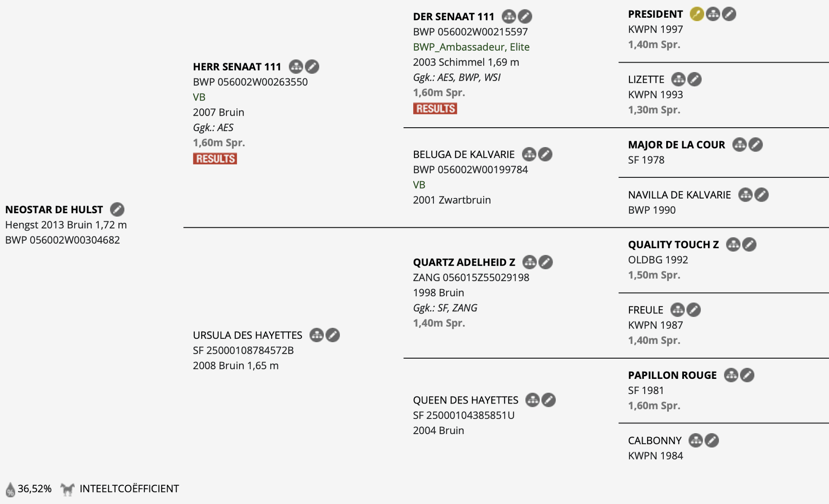The width and height of the screenshot is (829, 504).
Task: Open the BWP_Ambassadeur, Elite link
Action: pos(471,47)
